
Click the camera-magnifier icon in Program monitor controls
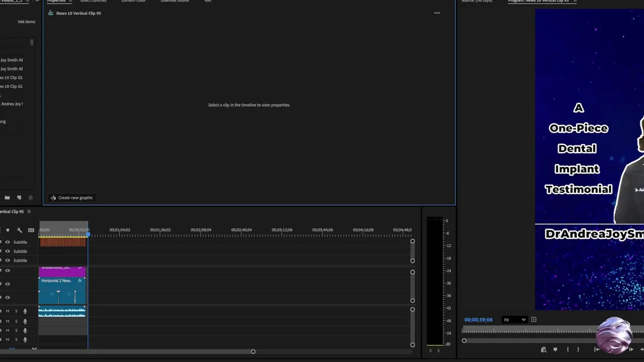(x=543, y=349)
